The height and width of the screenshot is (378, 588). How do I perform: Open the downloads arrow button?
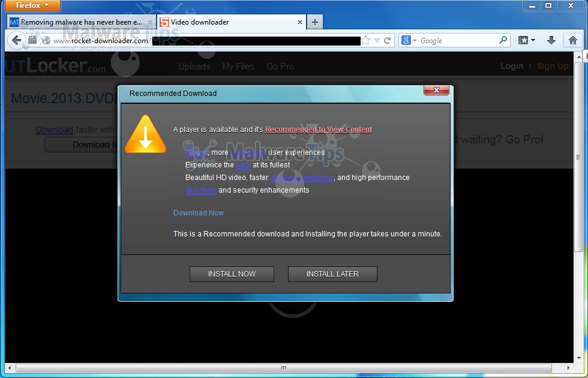(551, 40)
